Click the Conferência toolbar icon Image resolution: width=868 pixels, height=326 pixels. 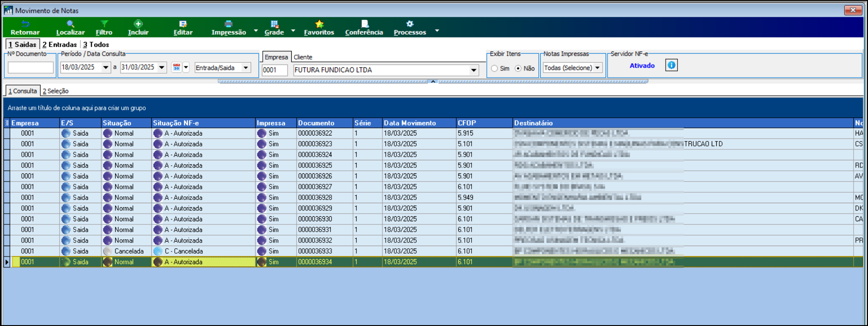click(364, 24)
